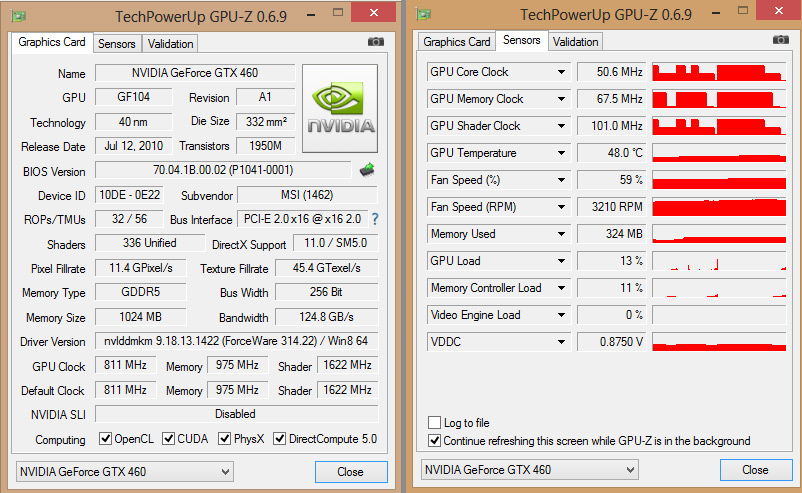Toggle the OpenCL checkbox
This screenshot has width=802, height=493.
click(105, 439)
